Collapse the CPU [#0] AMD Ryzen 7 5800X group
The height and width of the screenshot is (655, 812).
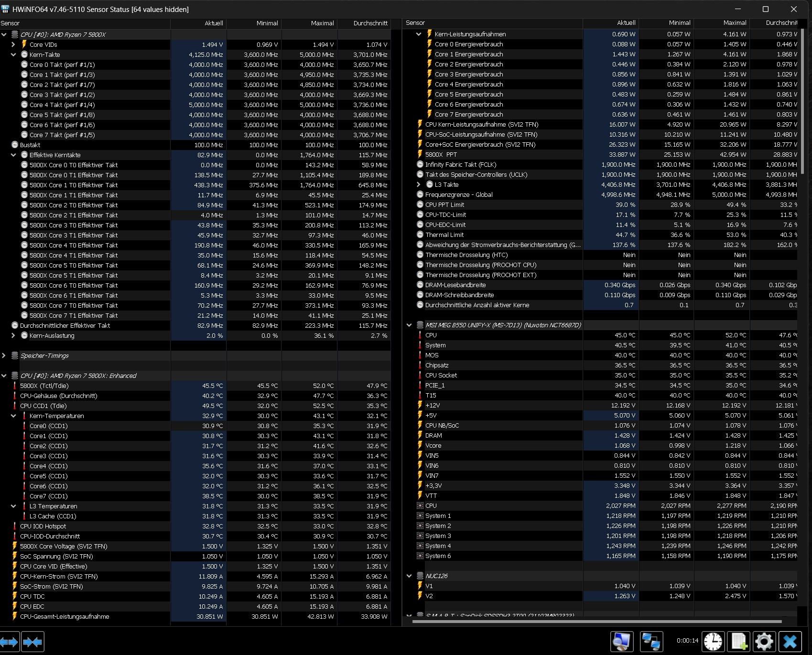[4, 34]
